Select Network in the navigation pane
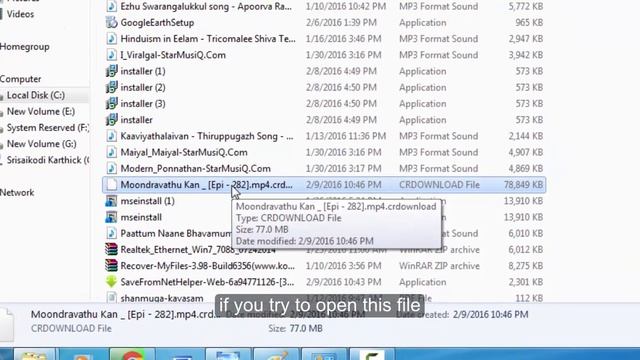This screenshot has height=360, width=640. [x=17, y=193]
